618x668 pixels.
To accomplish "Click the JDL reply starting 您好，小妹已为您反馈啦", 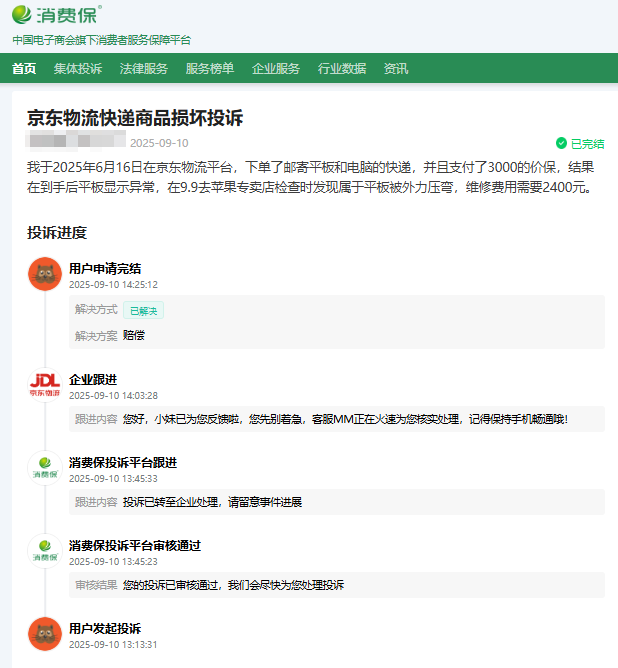I will [x=345, y=419].
